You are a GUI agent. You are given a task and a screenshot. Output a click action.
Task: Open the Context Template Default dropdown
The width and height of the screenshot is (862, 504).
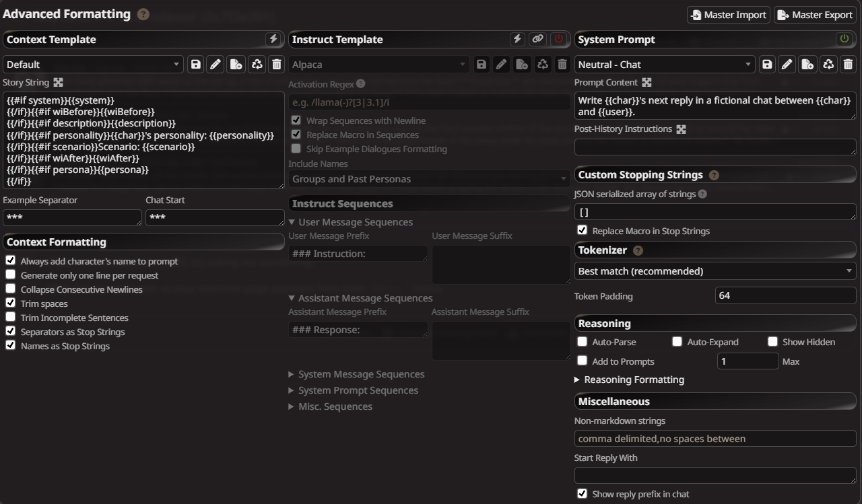[x=93, y=65]
